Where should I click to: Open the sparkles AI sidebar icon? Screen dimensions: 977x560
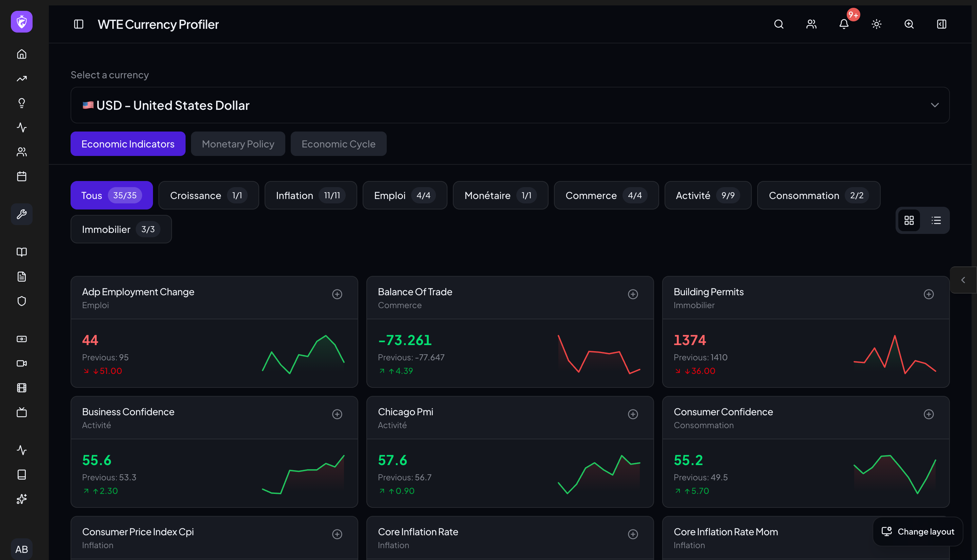(22, 499)
